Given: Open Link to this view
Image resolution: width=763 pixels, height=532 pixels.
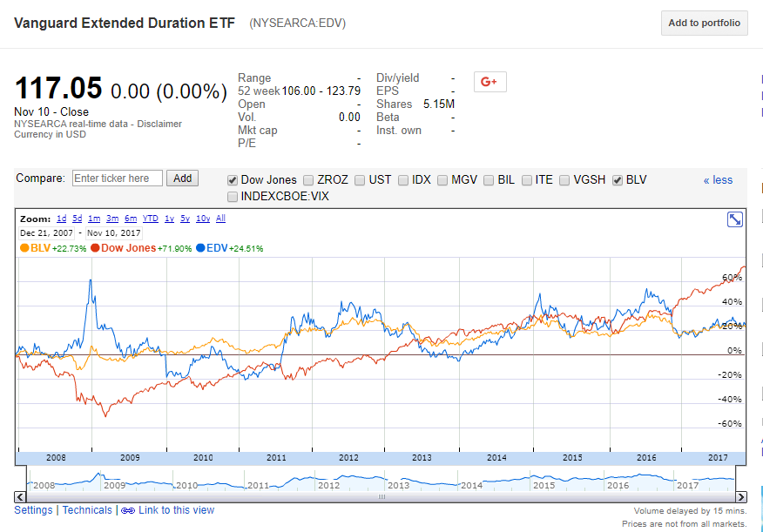Looking at the screenshot, I should [176, 510].
